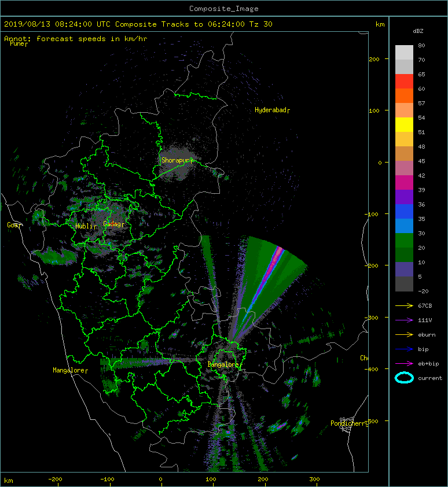Viewport: 448px width, 487px height.
Task: Click the 'current' legend text
Action: coord(430,378)
